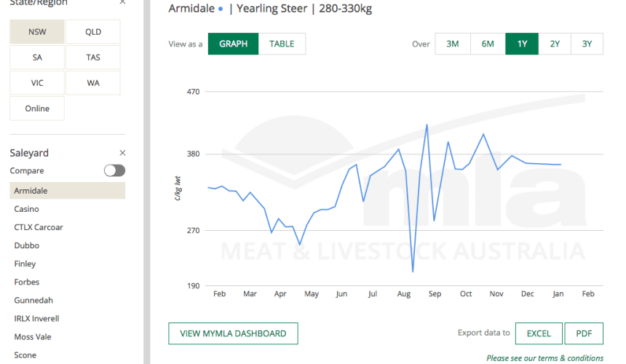The image size is (626, 364).
Task: Click the September peak on the chart line
Action: tap(427, 125)
